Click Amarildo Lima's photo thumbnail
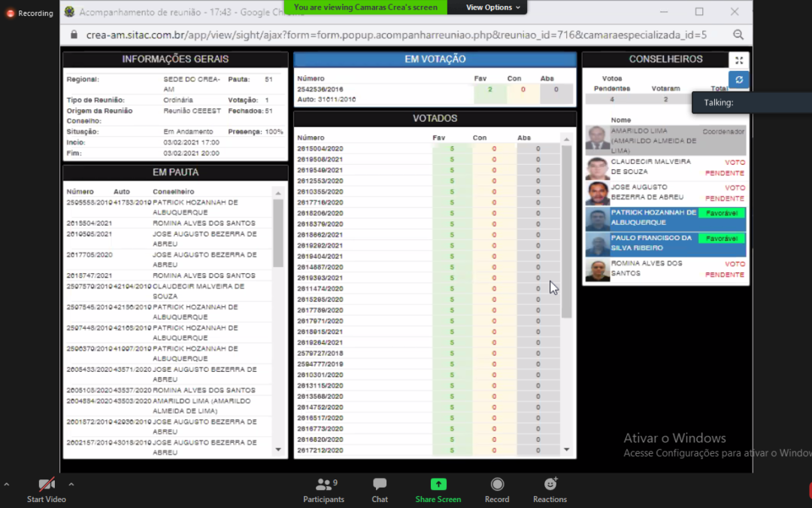The width and height of the screenshot is (812, 508). (598, 139)
